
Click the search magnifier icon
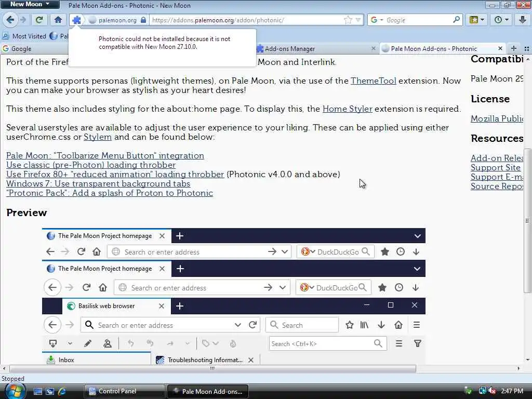(x=456, y=20)
